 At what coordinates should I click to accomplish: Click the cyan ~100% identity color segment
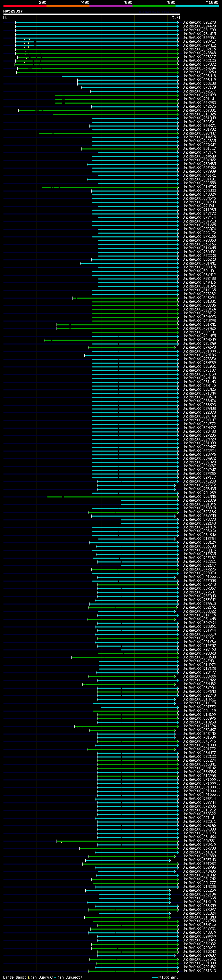(x=197, y=6)
